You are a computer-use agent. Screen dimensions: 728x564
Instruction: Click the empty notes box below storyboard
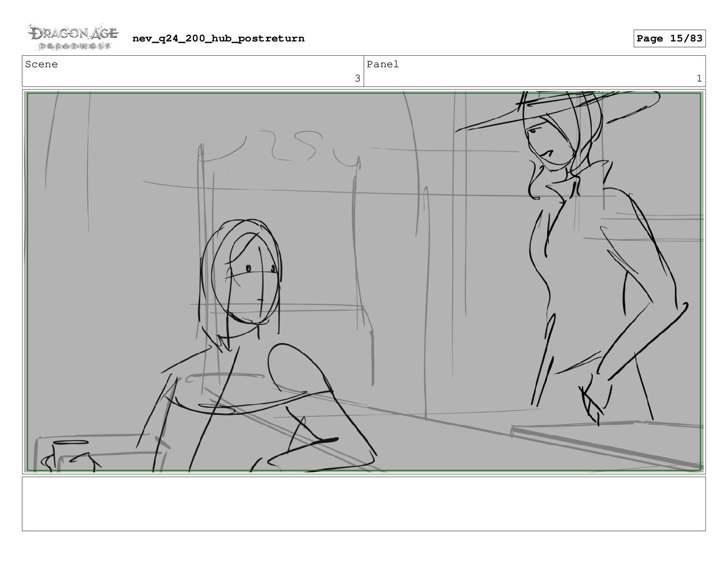pyautogui.click(x=364, y=504)
